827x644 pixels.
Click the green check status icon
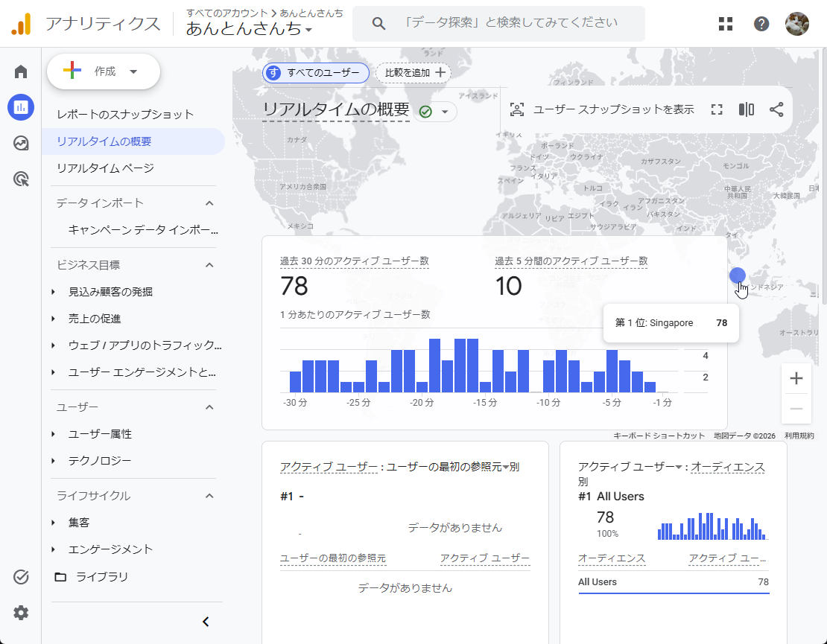click(x=425, y=112)
